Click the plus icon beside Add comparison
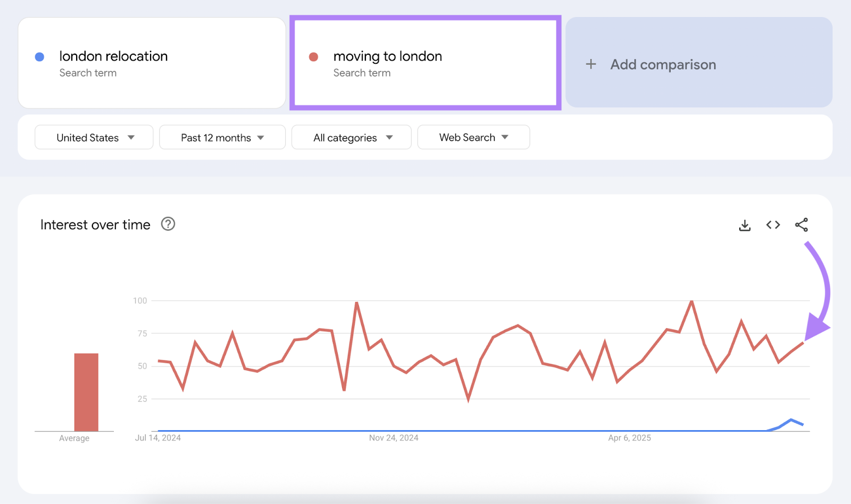 (591, 64)
